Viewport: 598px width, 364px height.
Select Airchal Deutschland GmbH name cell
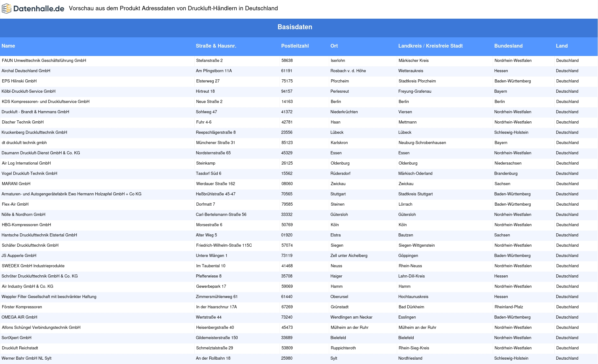click(x=26, y=71)
